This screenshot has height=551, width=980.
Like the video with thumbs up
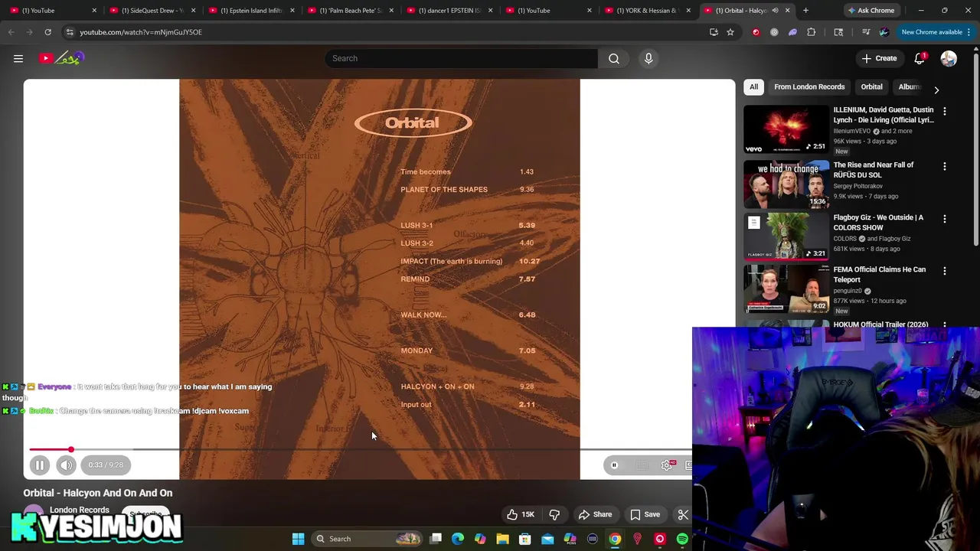coord(521,514)
